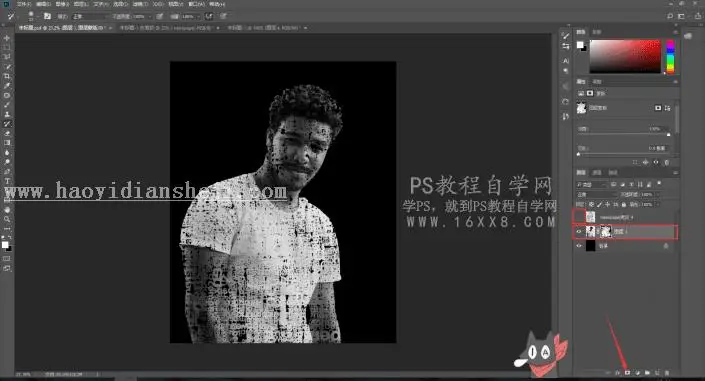This screenshot has width=705, height=381.
Task: Select the Move tool
Action: pos(7,38)
